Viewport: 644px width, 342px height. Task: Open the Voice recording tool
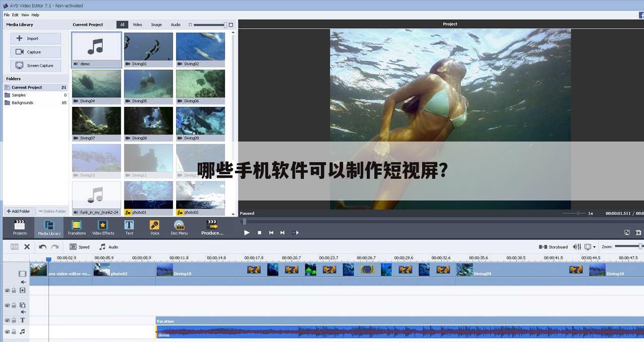154,228
